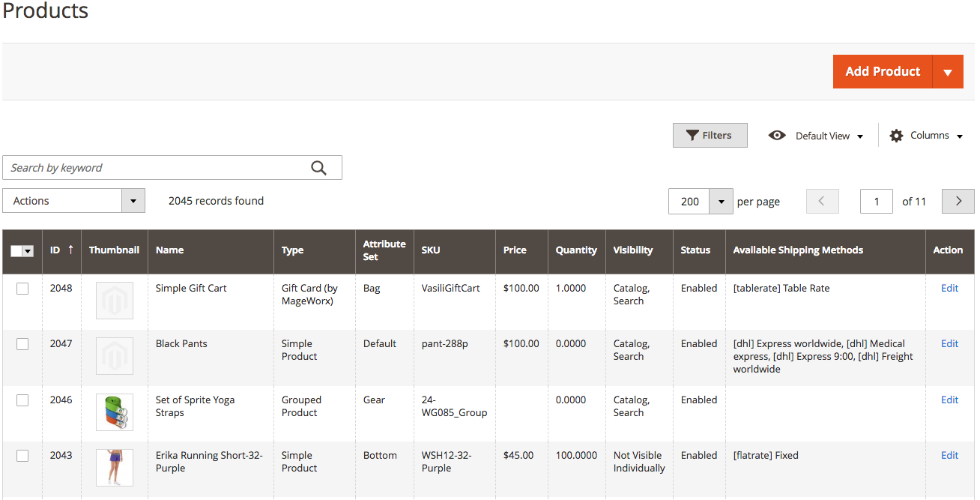980x500 pixels.
Task: Click the Sprite Yoga Straps thumbnail
Action: coord(115,412)
